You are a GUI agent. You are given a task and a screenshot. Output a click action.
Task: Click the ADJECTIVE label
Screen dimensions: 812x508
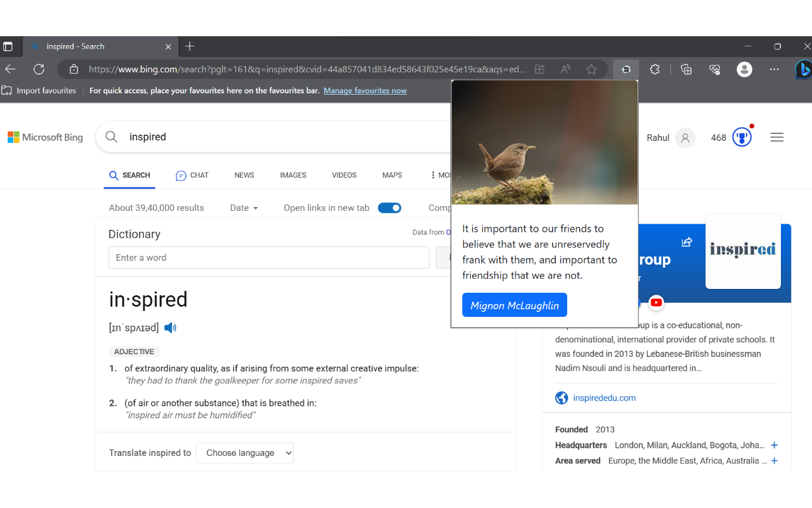coord(134,352)
